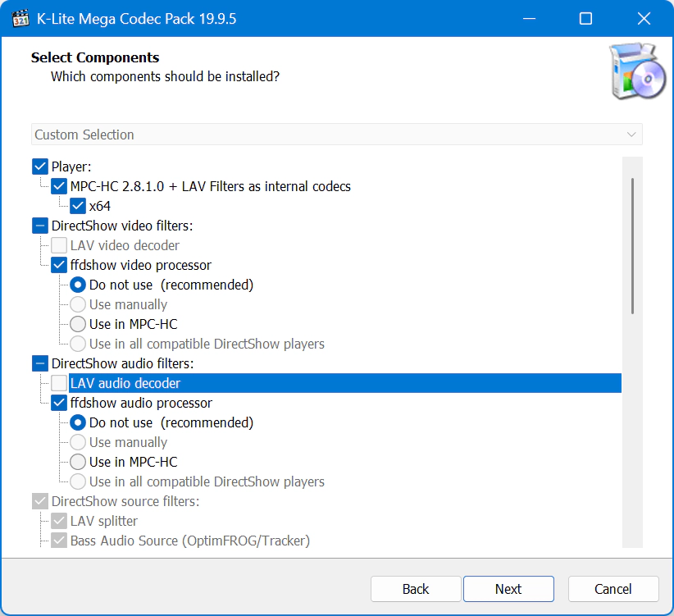Click 'Which components should be installed?' text
674x616 pixels.
pos(165,76)
